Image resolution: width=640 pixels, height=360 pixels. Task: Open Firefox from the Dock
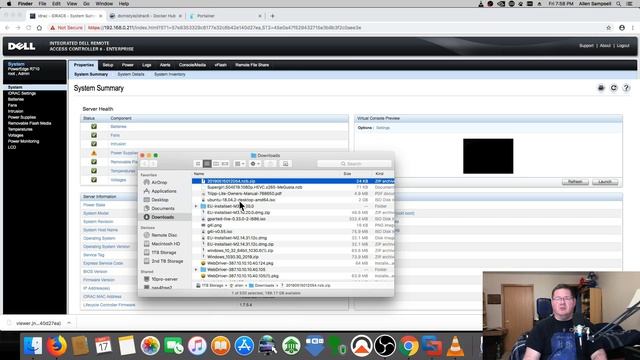click(56, 346)
